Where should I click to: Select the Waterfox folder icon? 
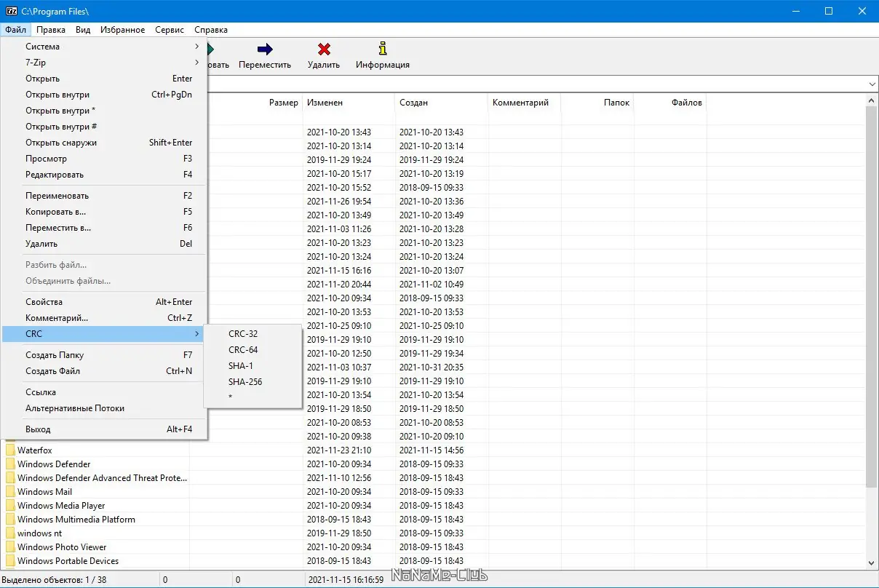click(x=10, y=450)
